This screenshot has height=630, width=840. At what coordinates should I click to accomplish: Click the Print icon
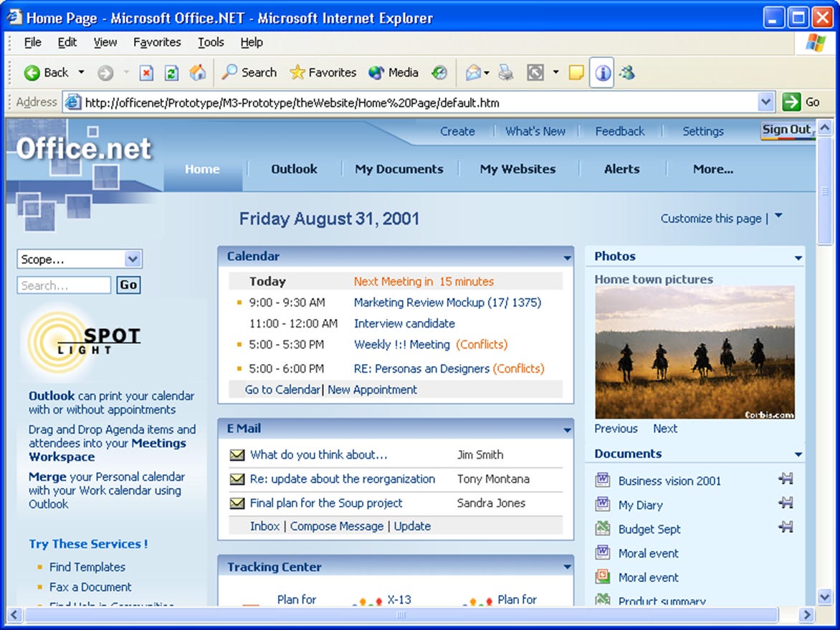click(506, 72)
